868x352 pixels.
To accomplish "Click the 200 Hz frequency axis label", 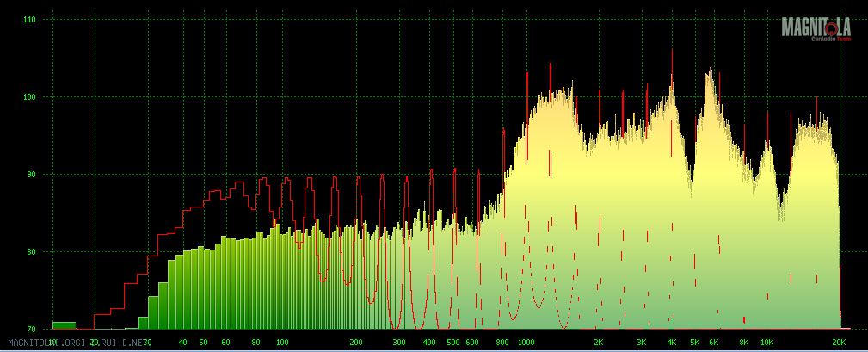I will click(356, 343).
